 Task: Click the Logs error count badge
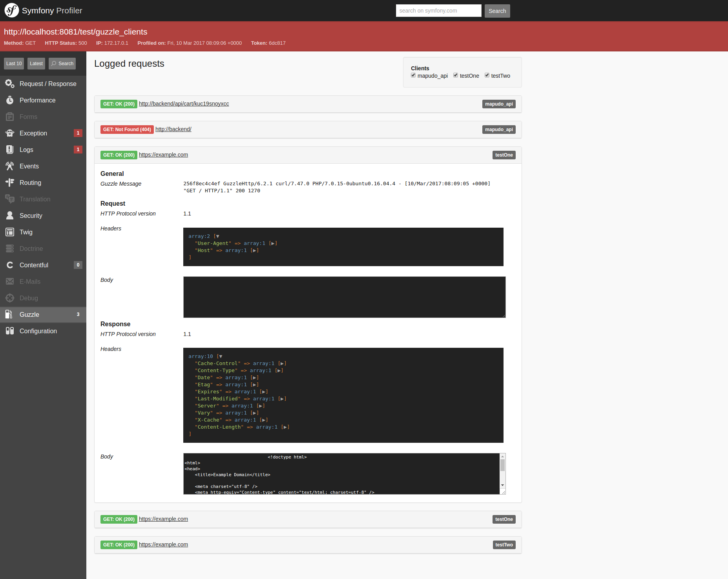coord(78,150)
